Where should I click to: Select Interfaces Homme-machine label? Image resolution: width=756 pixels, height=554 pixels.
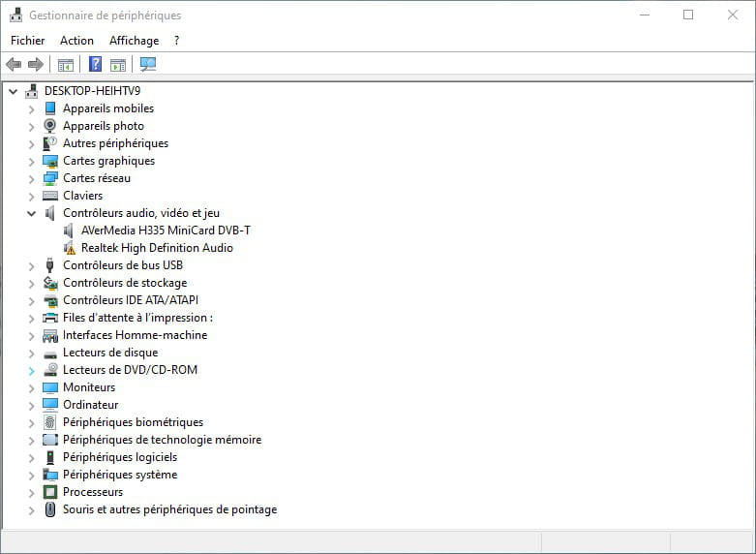135,335
